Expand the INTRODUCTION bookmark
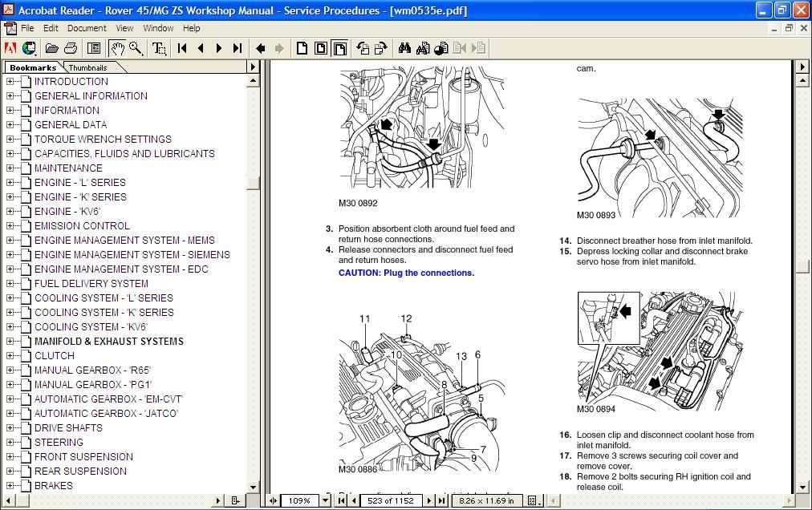The image size is (812, 510). pos(10,81)
